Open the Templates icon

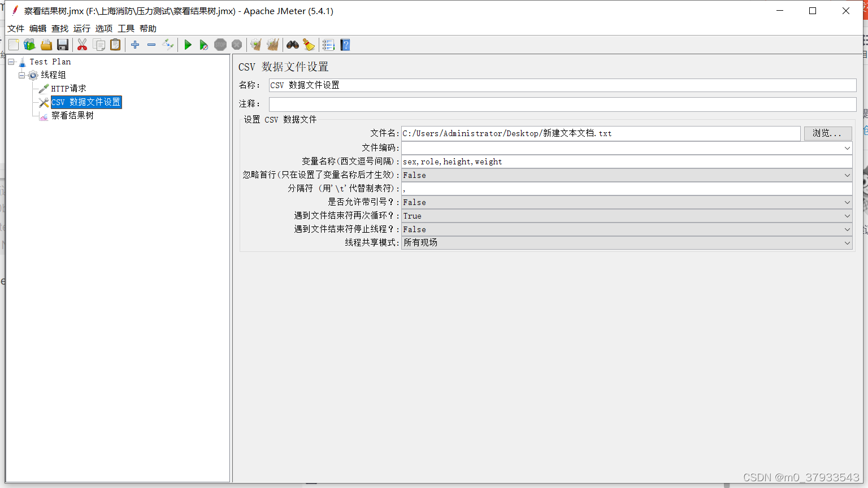tap(29, 45)
